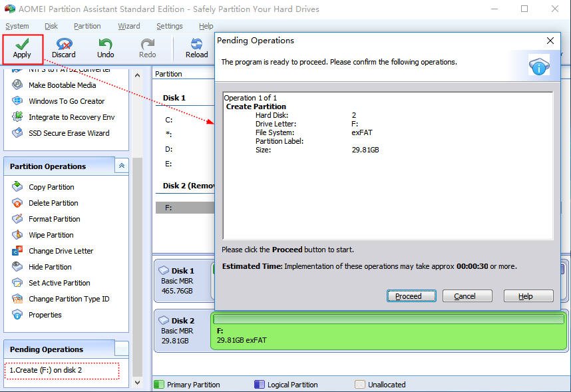Select Change Partition Type ID icon
The image size is (571, 392).
pos(17,299)
